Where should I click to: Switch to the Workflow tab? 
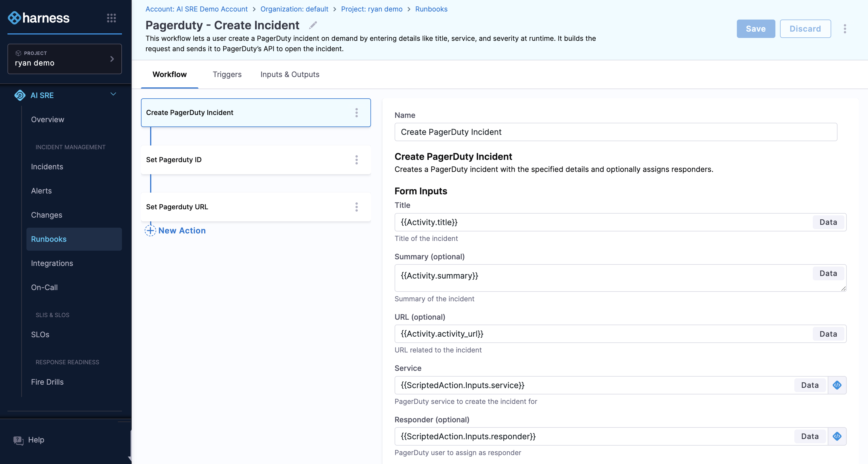point(169,74)
